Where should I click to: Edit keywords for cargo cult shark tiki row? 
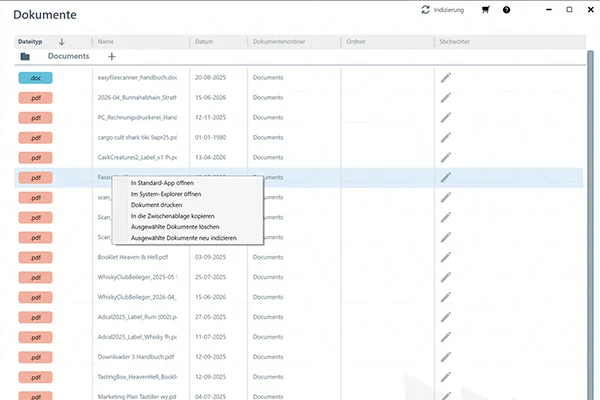(x=446, y=137)
